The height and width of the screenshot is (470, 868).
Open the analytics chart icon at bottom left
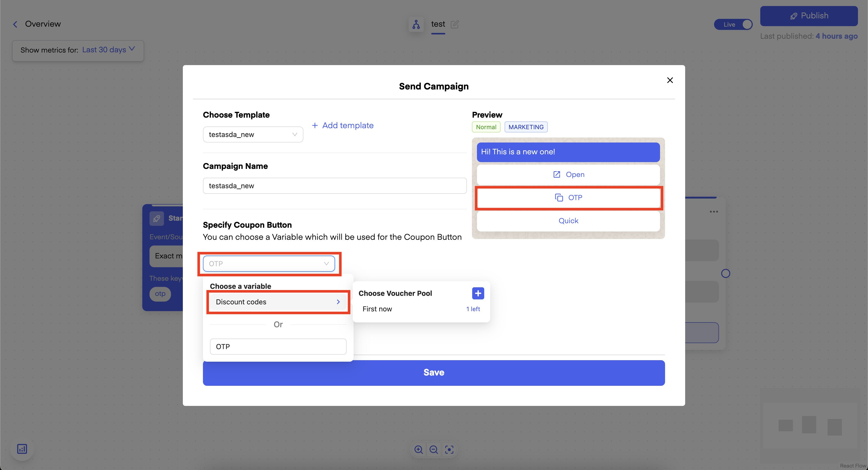22,449
